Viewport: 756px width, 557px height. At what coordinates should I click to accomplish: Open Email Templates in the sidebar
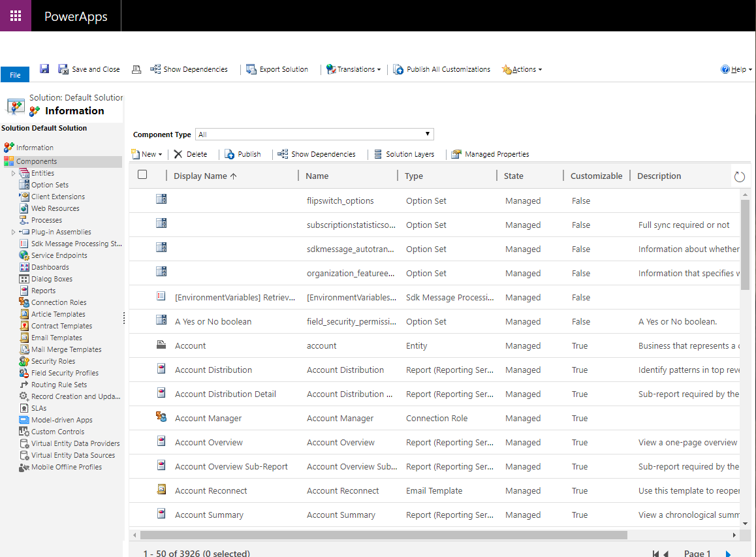(x=57, y=338)
